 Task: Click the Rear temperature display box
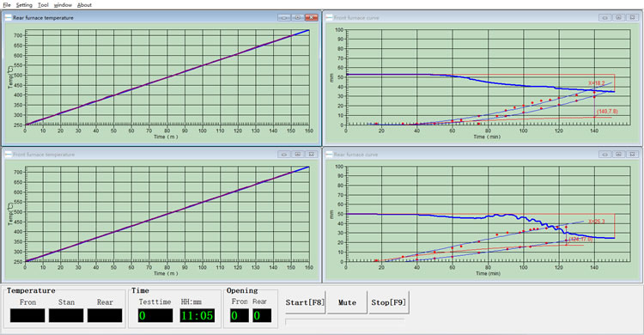click(x=105, y=315)
